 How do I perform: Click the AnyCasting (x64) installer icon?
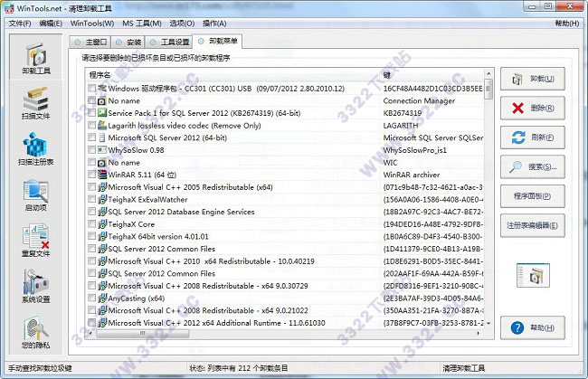[x=102, y=298]
